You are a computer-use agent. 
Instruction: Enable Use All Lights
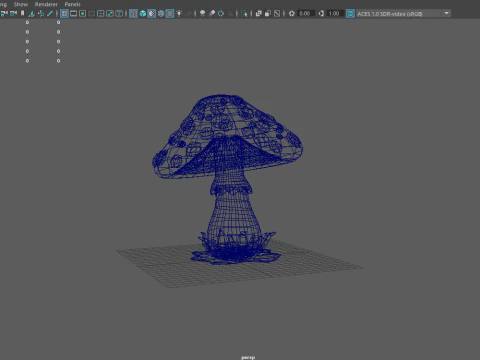[179, 13]
